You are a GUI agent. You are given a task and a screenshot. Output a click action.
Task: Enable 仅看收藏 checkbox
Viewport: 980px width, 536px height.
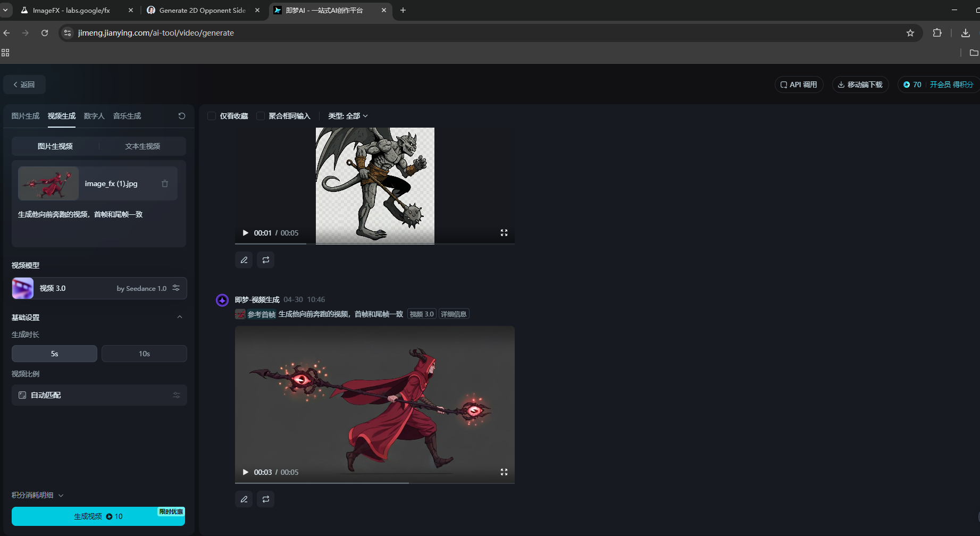pyautogui.click(x=212, y=116)
